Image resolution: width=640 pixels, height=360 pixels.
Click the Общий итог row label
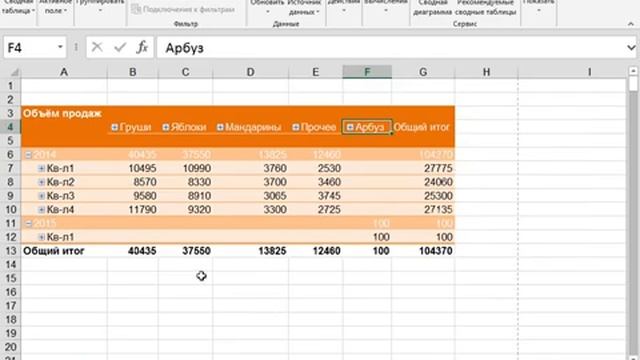(64, 251)
